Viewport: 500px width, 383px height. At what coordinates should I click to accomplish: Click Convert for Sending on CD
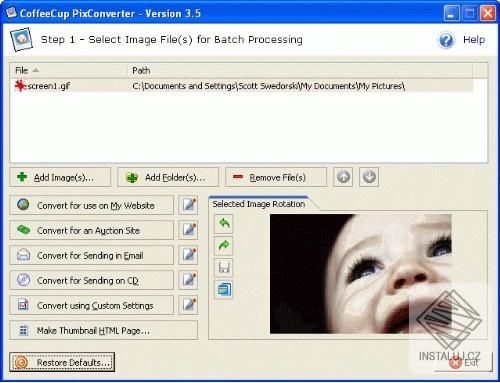tap(92, 280)
